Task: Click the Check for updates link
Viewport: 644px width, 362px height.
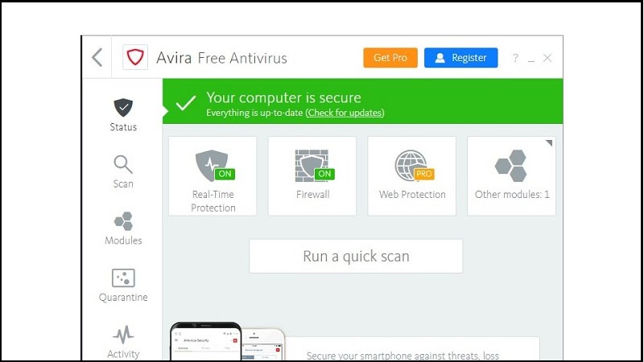Action: 345,113
